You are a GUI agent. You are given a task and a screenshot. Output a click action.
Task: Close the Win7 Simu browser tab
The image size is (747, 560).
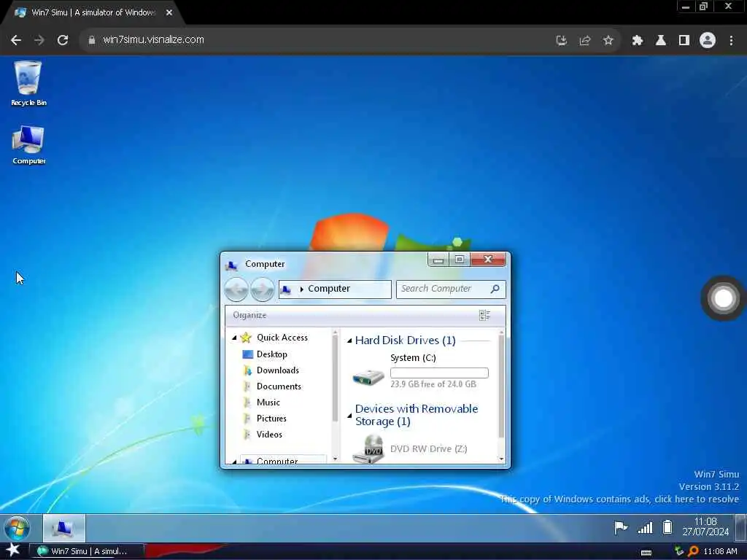point(169,13)
